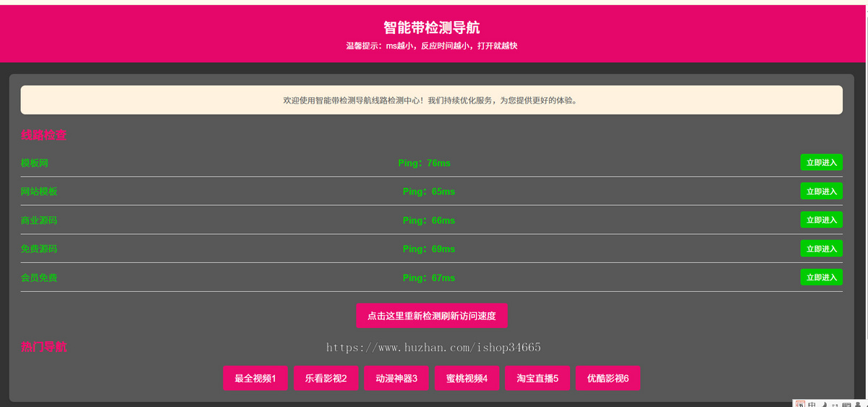Select the 动漫神器3 navigation button
This screenshot has width=868, height=407.
[x=396, y=378]
